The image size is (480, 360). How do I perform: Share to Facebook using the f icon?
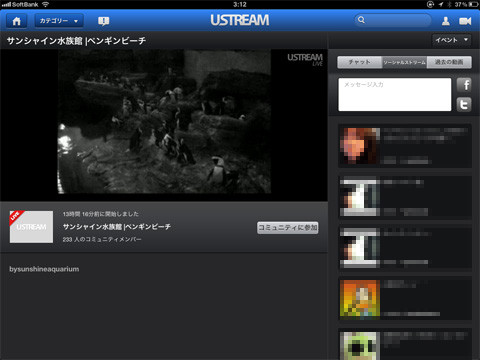pyautogui.click(x=464, y=85)
